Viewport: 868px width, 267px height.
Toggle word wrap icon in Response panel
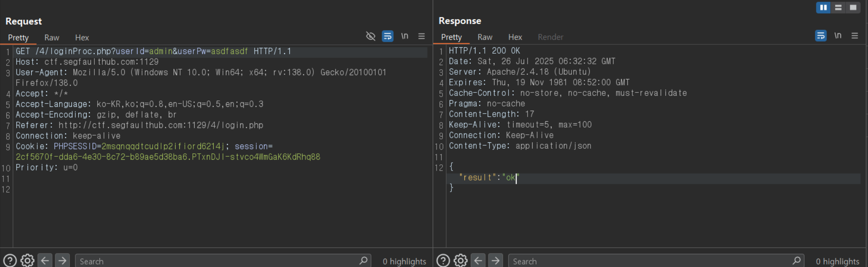pyautogui.click(x=821, y=36)
